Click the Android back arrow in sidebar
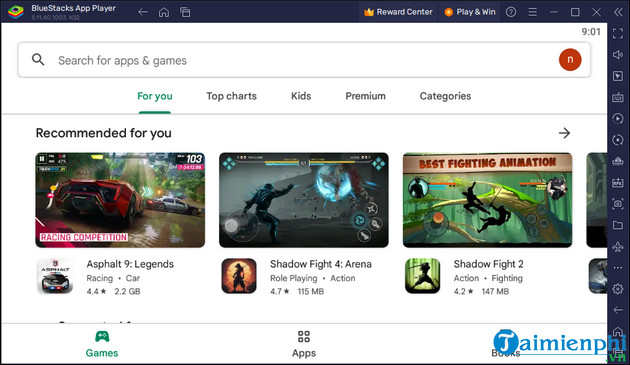This screenshot has height=365, width=630. pos(618,310)
